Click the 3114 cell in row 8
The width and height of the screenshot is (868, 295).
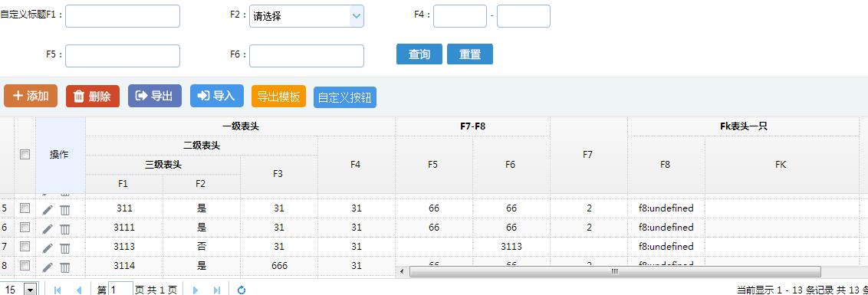point(124,266)
